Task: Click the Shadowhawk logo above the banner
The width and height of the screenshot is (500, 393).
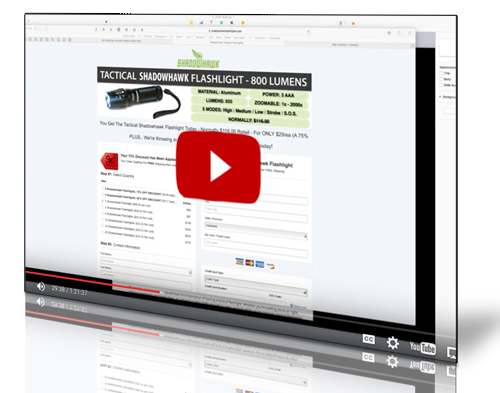Action: pyautogui.click(x=198, y=59)
